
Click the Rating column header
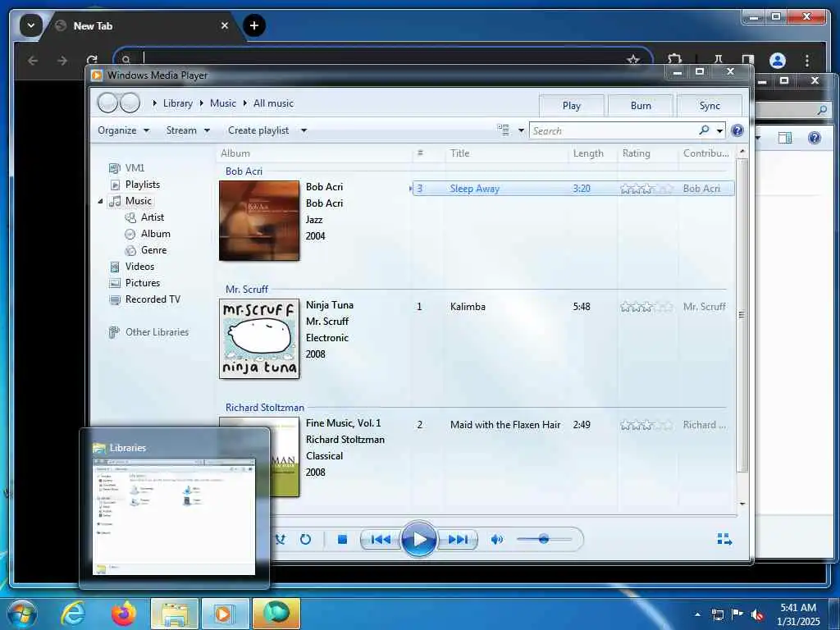(648, 153)
